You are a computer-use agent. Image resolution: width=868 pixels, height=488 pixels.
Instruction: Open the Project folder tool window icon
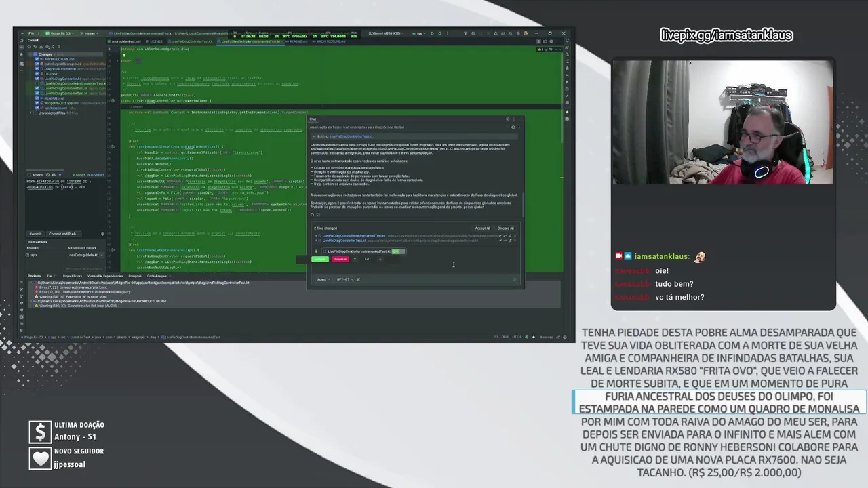click(x=22, y=41)
